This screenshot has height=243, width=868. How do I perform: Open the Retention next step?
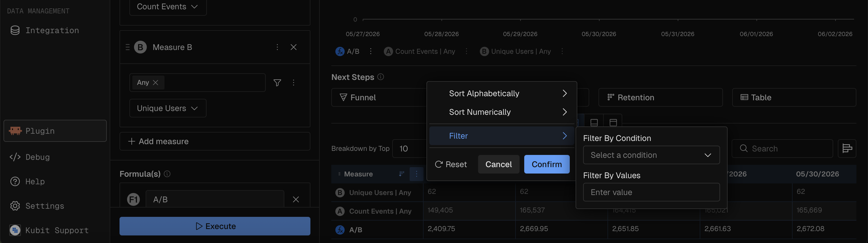[x=660, y=98]
